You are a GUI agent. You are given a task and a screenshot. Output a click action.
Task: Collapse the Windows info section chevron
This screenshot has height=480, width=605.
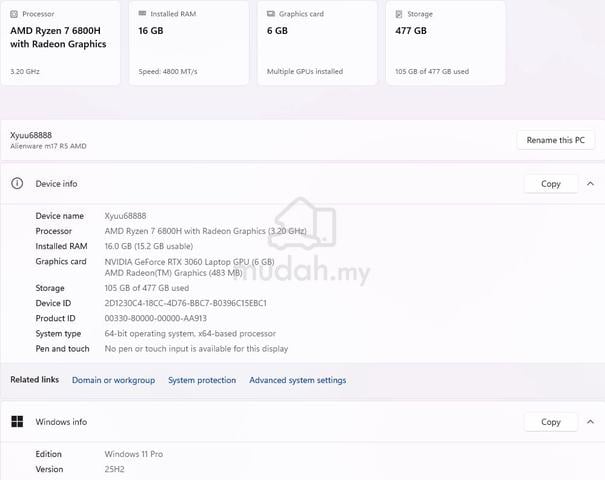pyautogui.click(x=590, y=422)
